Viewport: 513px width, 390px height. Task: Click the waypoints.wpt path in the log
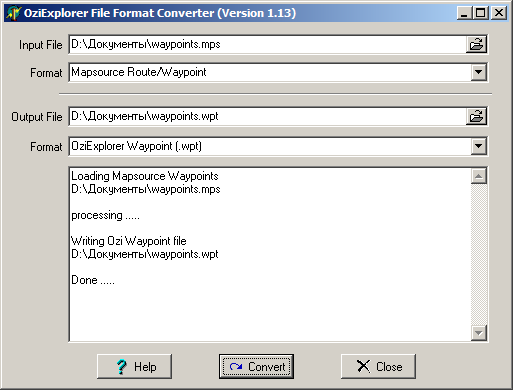[x=145, y=254]
